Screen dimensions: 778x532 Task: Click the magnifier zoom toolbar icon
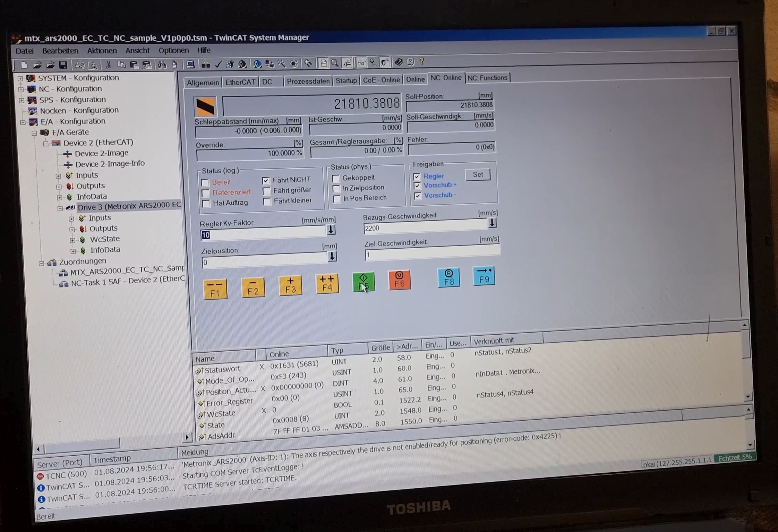(335, 63)
